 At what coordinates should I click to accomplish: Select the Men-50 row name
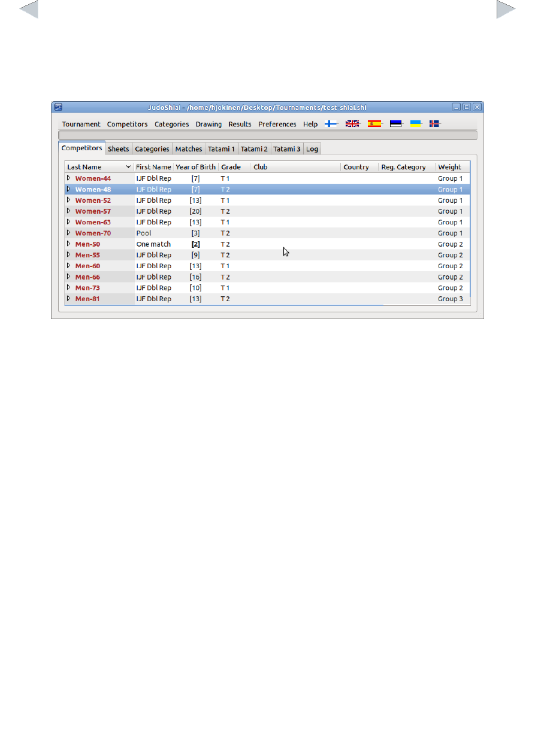click(87, 244)
